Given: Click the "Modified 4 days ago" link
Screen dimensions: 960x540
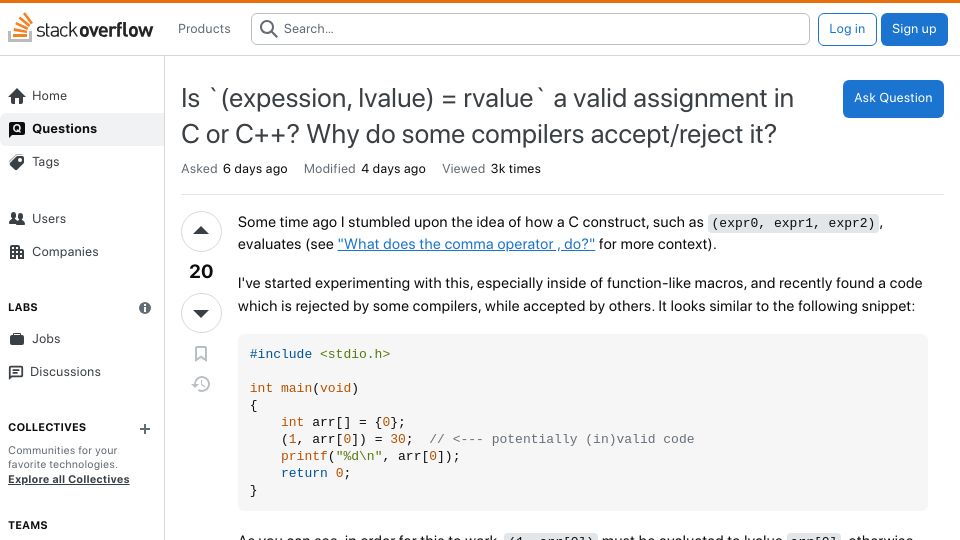Looking at the screenshot, I should coord(364,169).
